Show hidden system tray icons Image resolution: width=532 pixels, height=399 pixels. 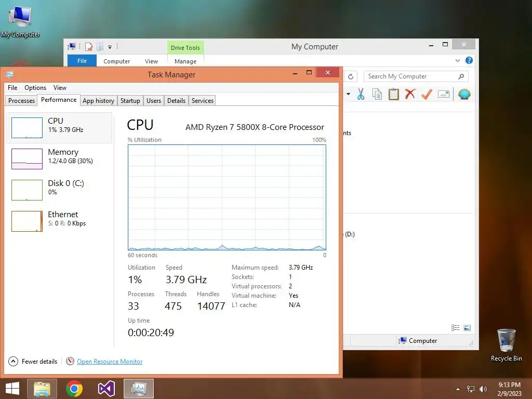pos(458,389)
